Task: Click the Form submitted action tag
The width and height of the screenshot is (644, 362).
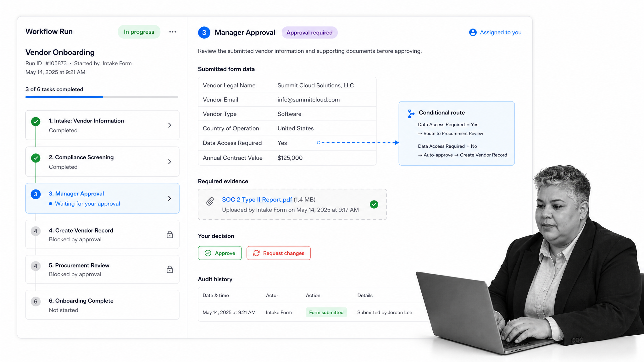Action: 326,312
